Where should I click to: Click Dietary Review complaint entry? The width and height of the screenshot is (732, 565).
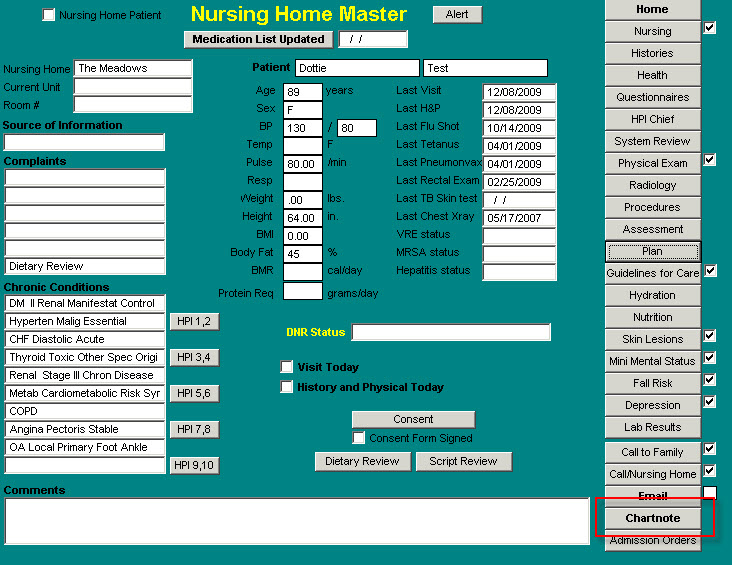[84, 266]
